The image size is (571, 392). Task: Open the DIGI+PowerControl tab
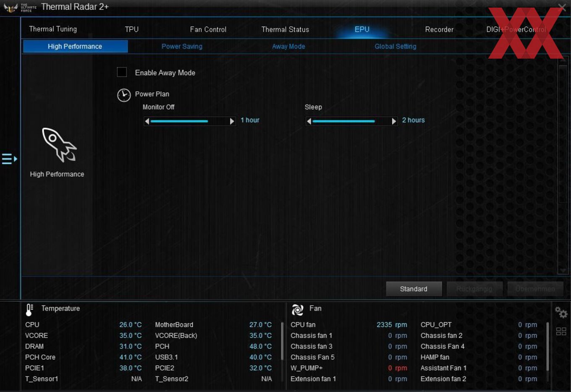[x=516, y=29]
